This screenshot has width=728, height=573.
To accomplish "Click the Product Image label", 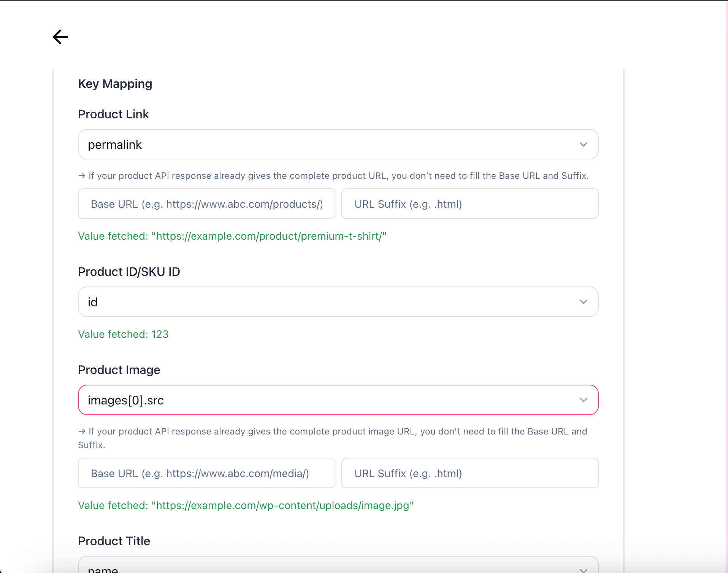I will (x=119, y=370).
